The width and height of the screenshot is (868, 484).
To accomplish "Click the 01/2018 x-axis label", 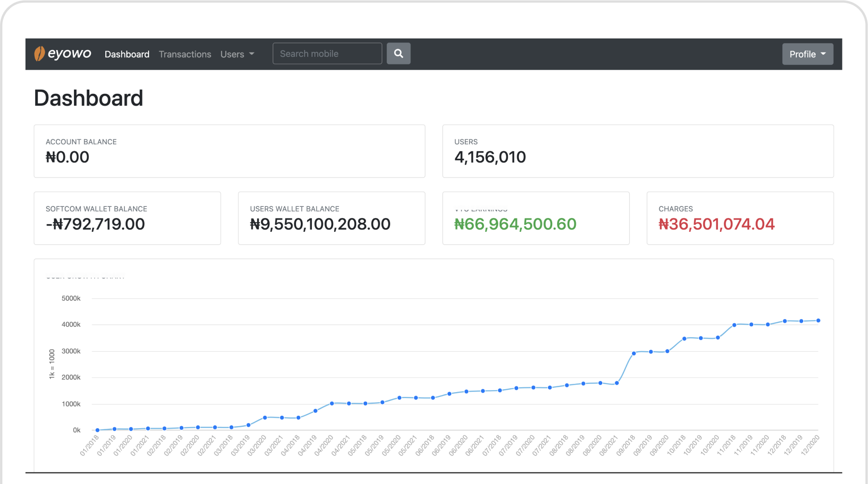I will click(x=89, y=446).
